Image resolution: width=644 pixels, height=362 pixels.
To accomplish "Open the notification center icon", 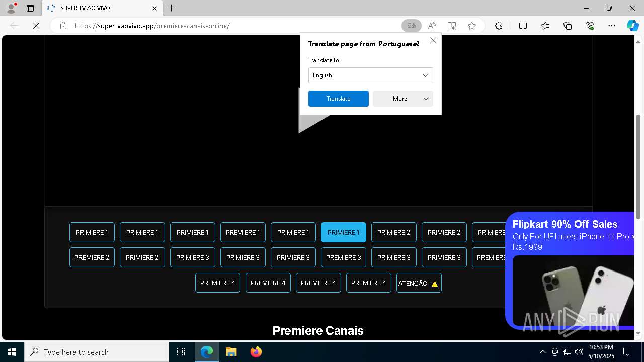I will [x=627, y=352].
